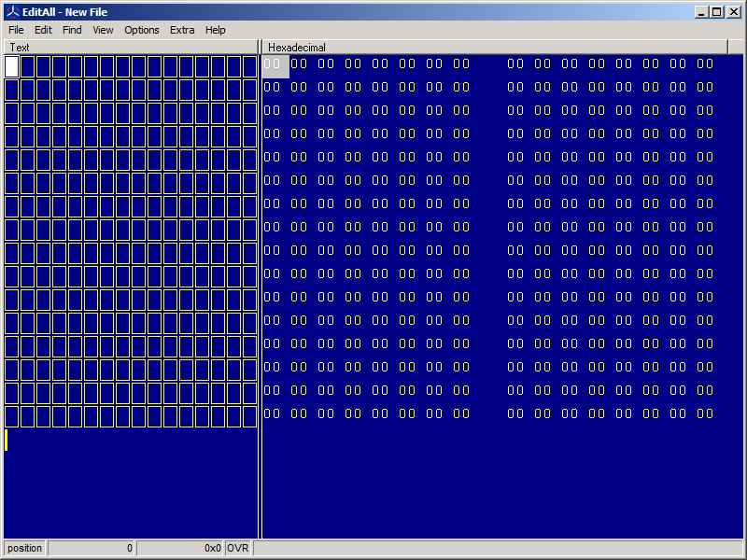Image resolution: width=747 pixels, height=560 pixels.
Task: Minimize the EditAll window
Action: (x=701, y=12)
